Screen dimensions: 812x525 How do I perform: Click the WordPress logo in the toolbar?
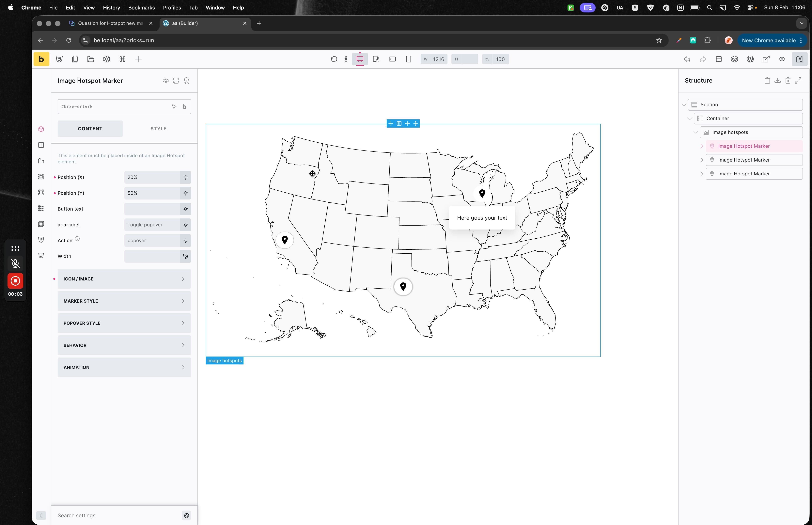pyautogui.click(x=750, y=59)
